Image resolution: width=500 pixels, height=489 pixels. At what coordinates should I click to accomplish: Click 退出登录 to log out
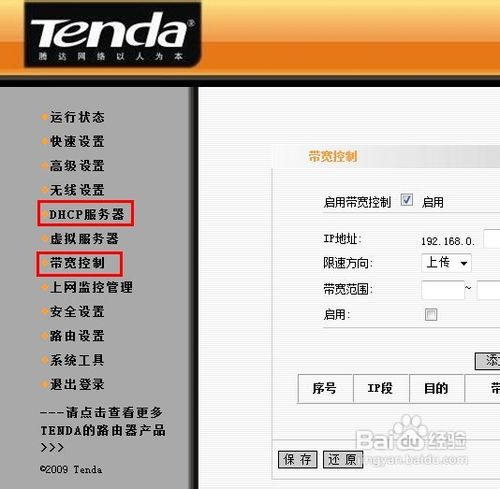click(77, 384)
